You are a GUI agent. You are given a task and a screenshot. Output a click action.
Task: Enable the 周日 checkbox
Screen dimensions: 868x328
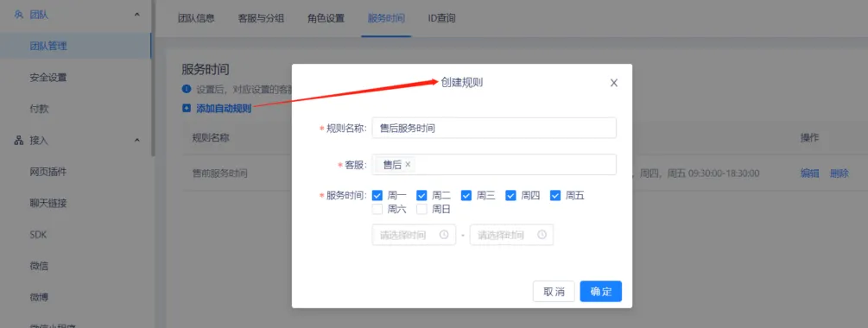pos(421,209)
